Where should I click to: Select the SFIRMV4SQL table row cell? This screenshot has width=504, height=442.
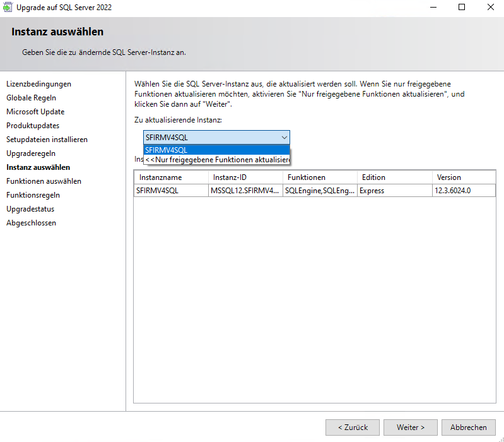coord(172,191)
